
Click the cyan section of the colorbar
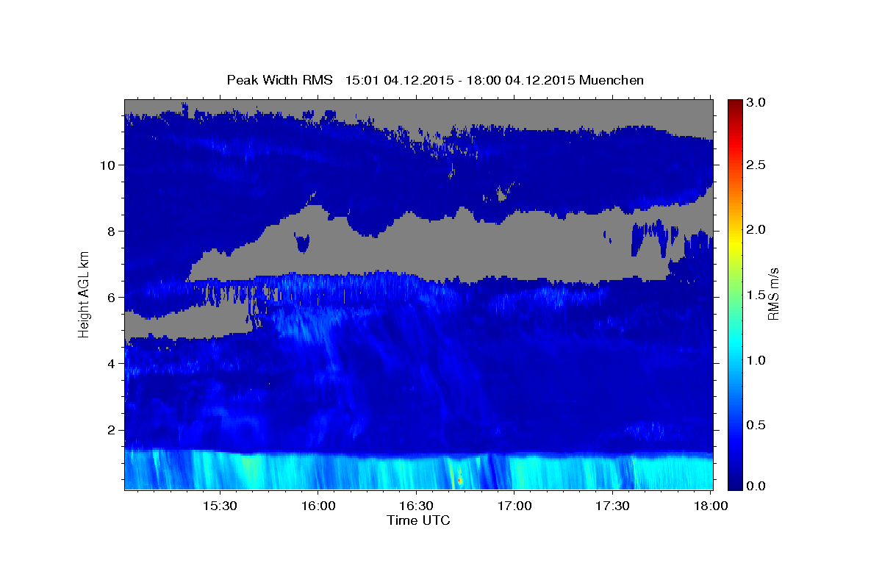[734, 345]
